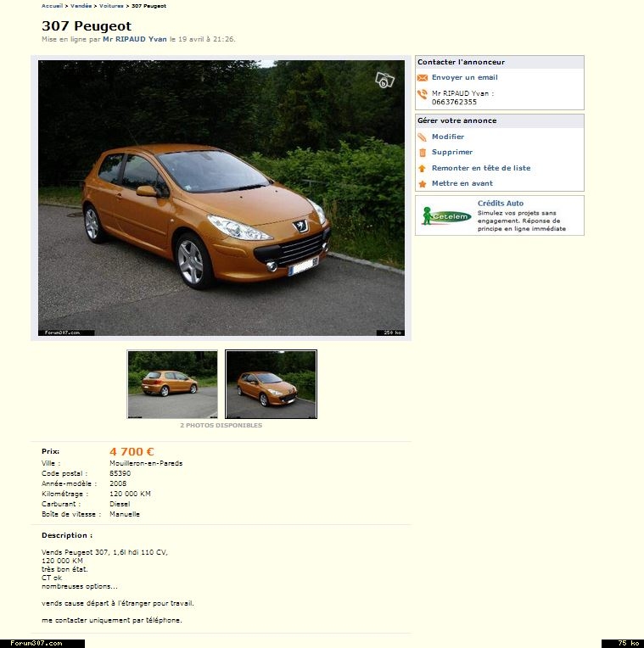Select the Modifier text link
The image size is (644, 648).
[447, 137]
